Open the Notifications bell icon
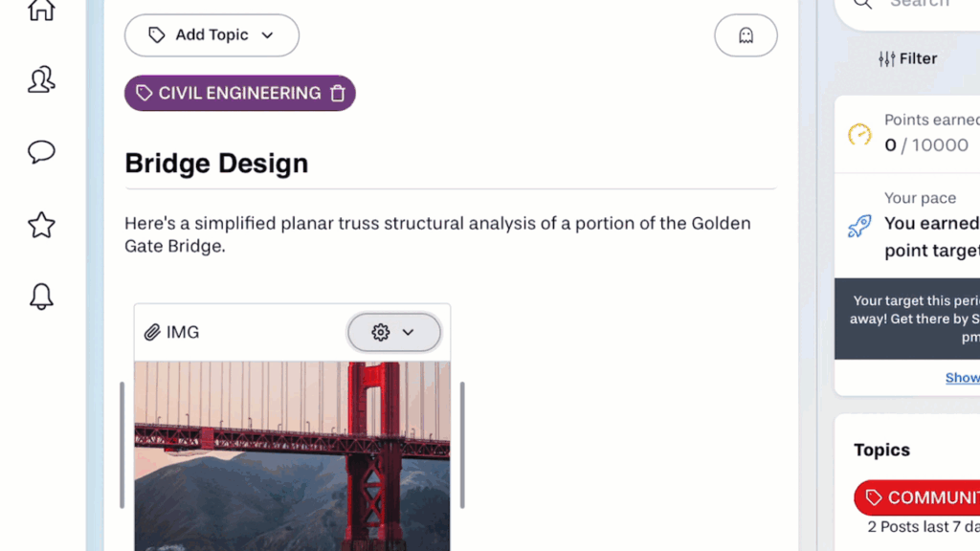The image size is (980, 551). point(41,297)
